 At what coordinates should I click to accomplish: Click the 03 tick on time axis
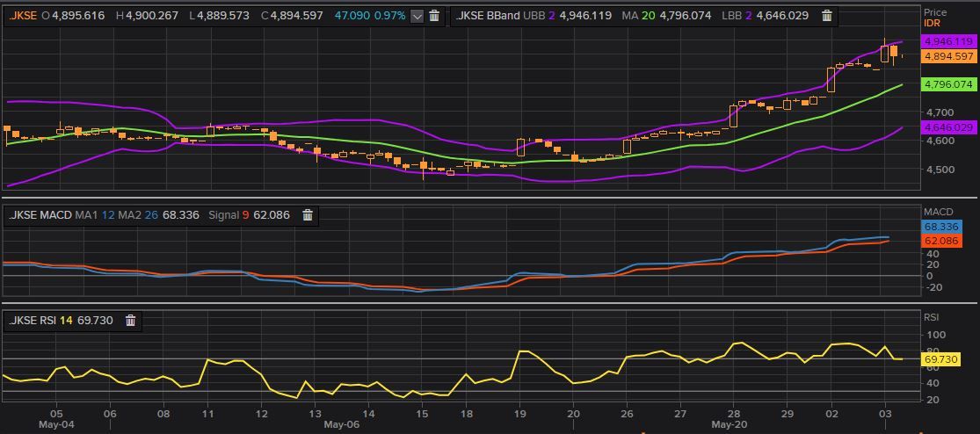pyautogui.click(x=885, y=413)
